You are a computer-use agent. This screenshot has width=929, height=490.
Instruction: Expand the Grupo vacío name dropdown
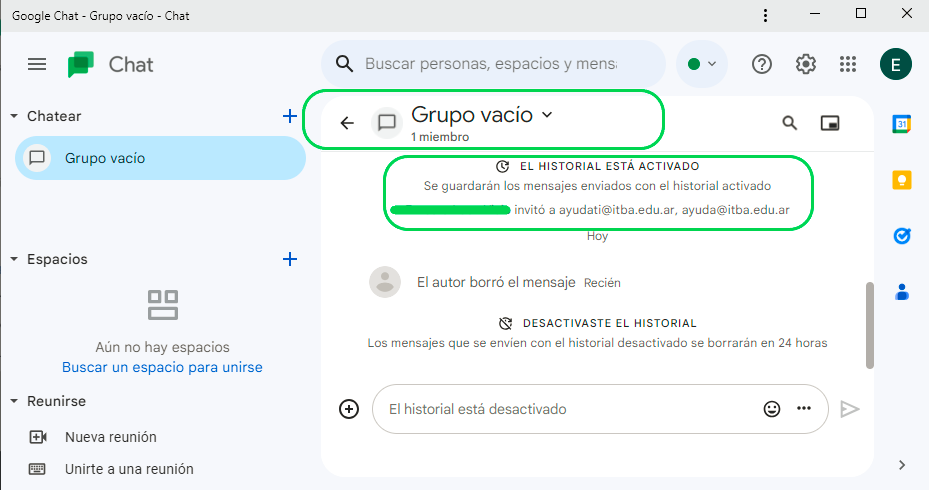(547, 115)
